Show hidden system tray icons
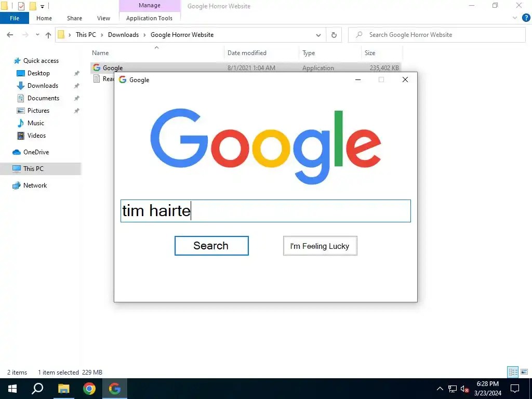The width and height of the screenshot is (532, 399). (x=440, y=389)
